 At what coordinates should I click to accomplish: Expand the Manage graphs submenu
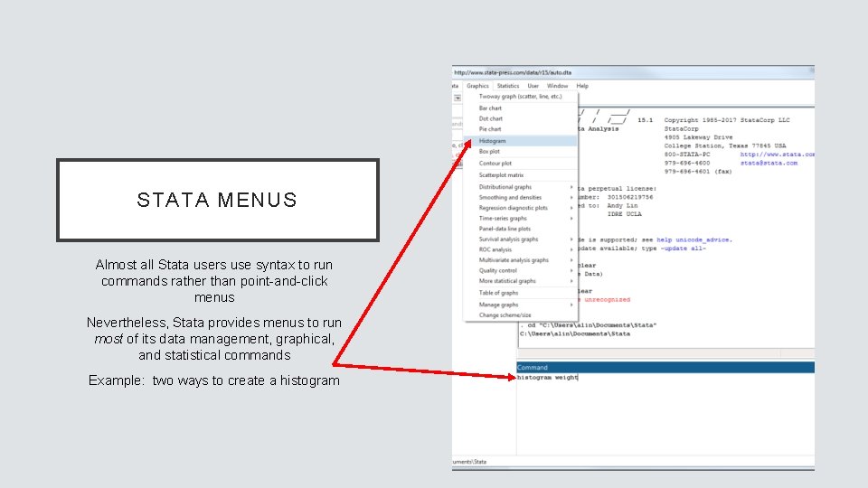click(520, 305)
